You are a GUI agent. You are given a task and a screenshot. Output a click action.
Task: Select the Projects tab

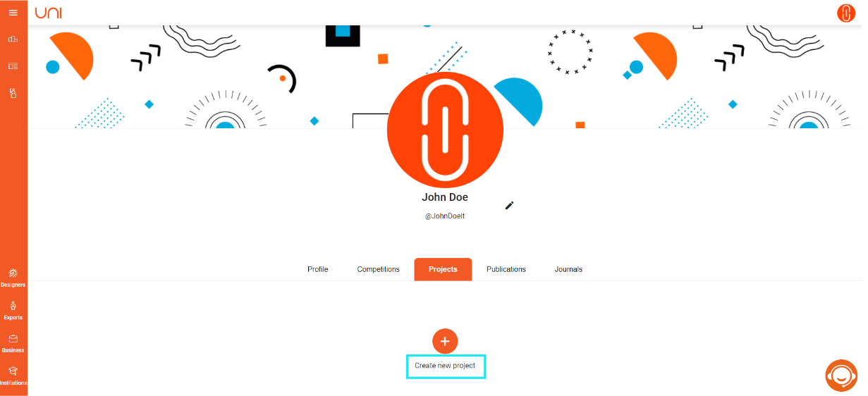pos(443,269)
